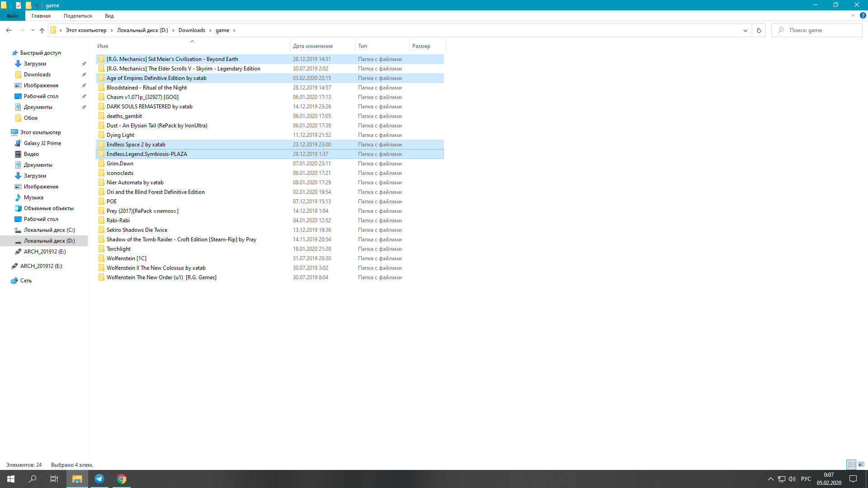The width and height of the screenshot is (868, 488).
Task: Expand the address bar history dropdown
Action: pyautogui.click(x=745, y=30)
